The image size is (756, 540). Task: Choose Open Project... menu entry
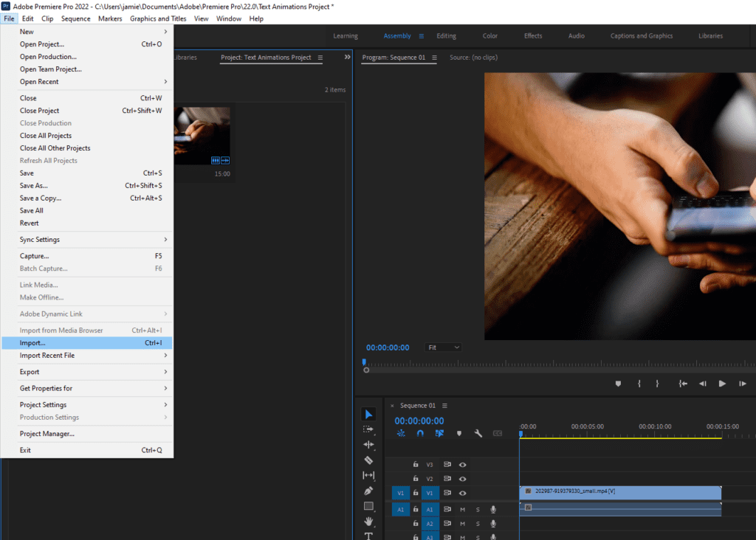pos(87,44)
